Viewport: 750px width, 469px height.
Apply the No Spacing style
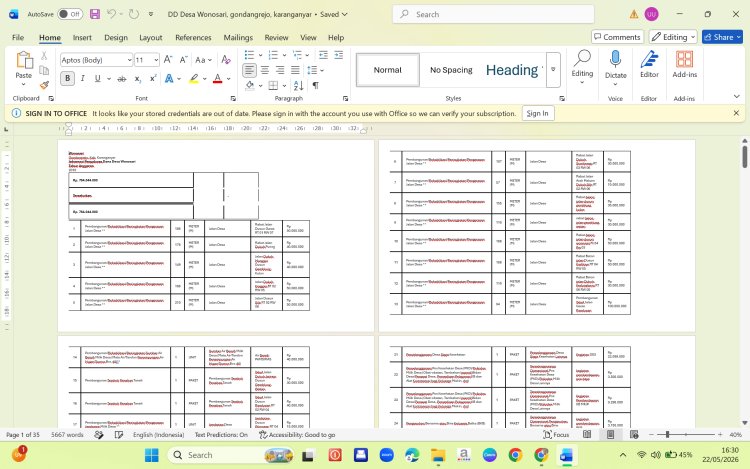451,70
